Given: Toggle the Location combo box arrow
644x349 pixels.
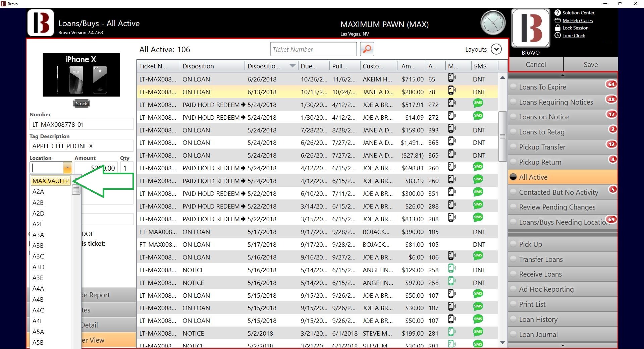Looking at the screenshot, I should [67, 168].
